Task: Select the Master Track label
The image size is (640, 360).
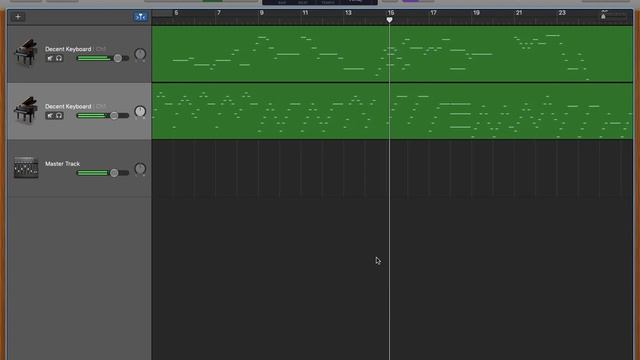Action: [x=62, y=164]
